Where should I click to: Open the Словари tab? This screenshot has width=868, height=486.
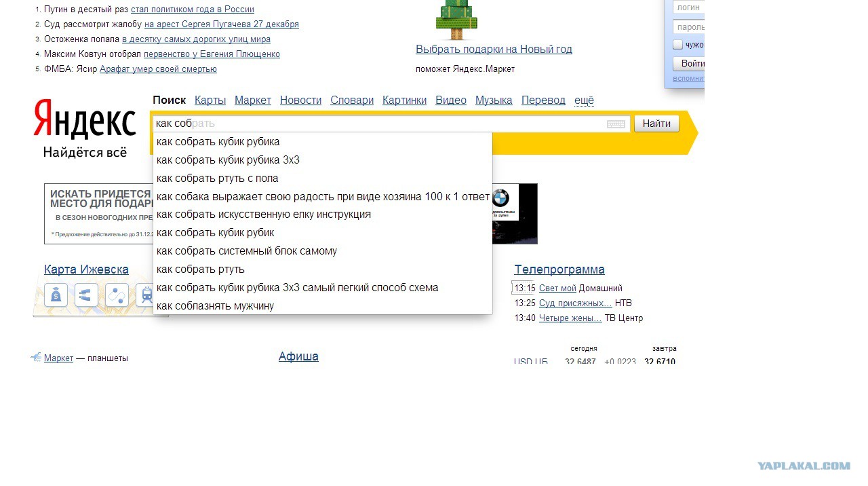pyautogui.click(x=352, y=100)
